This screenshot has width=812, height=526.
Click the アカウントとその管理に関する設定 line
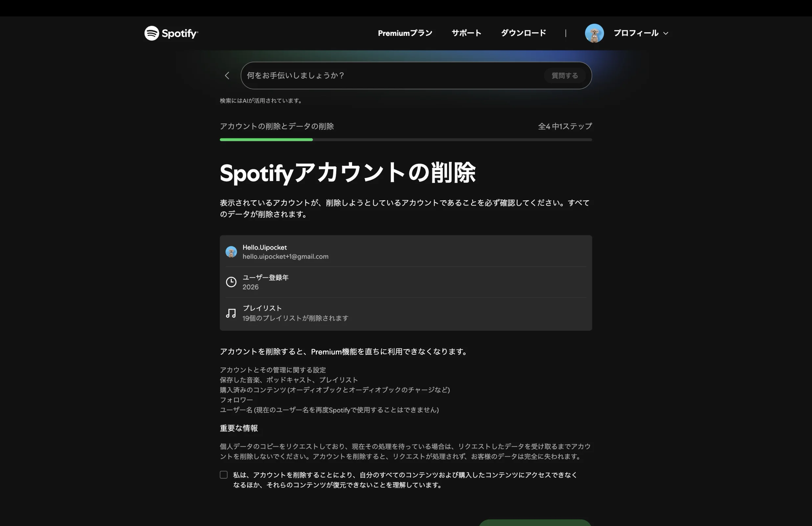point(273,370)
